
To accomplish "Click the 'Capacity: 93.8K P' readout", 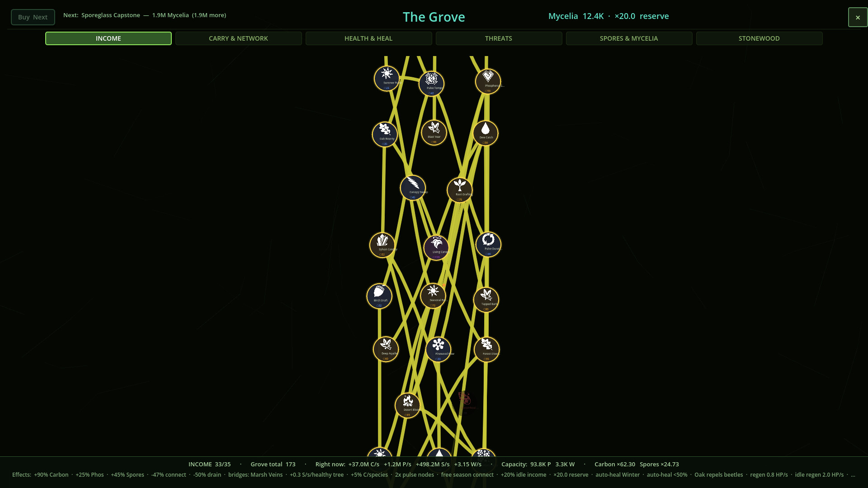I will tap(526, 464).
